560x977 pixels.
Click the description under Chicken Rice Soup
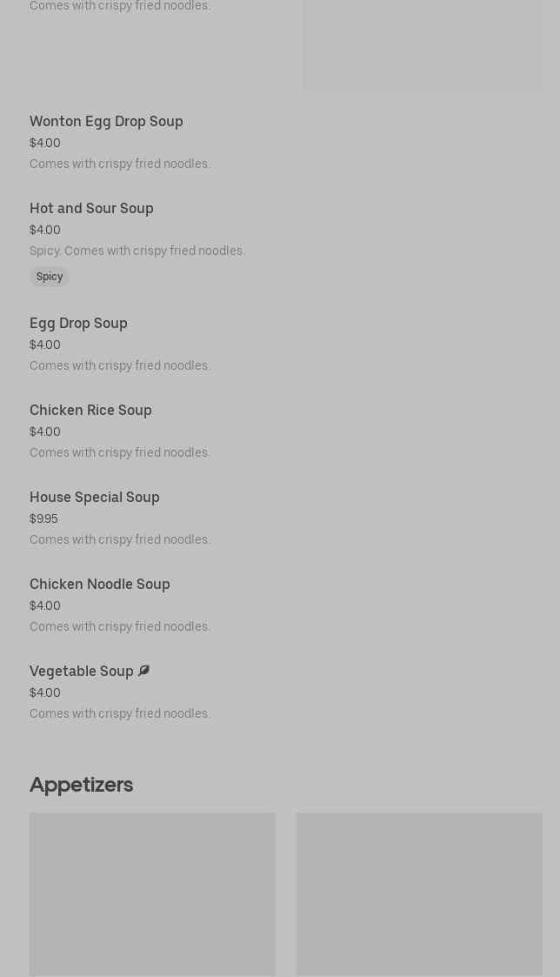[120, 453]
